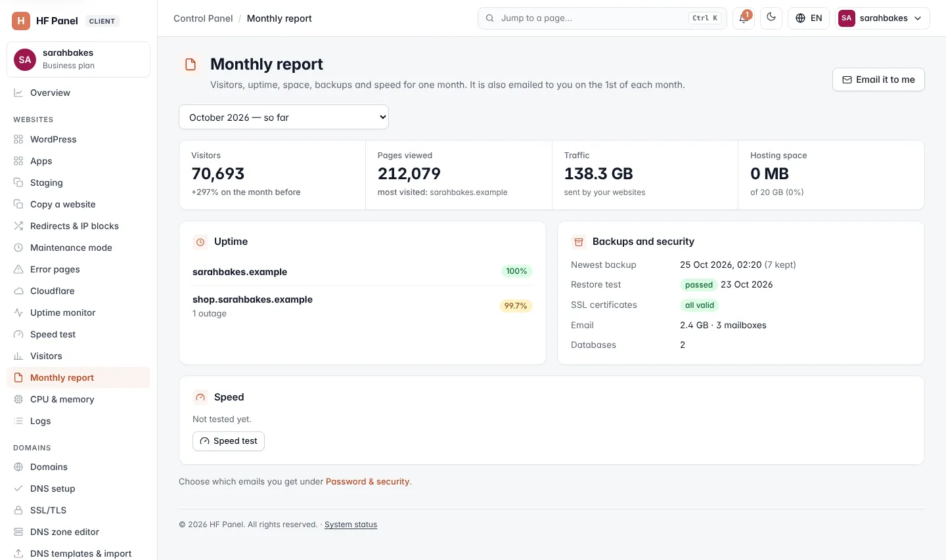946x560 pixels.
Task: Click the WordPress grid icon in sidebar
Action: (x=18, y=139)
